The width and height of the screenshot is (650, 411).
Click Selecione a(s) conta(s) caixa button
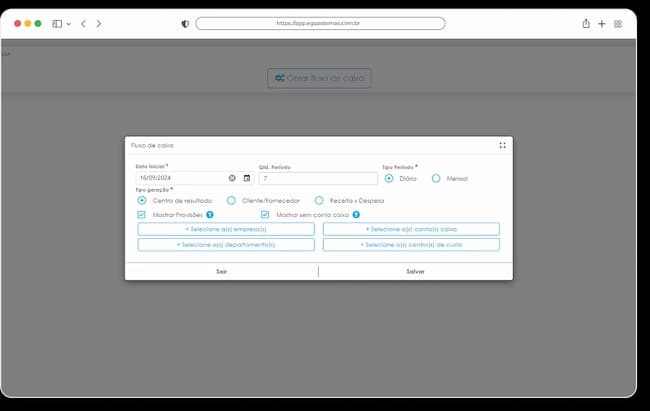411,229
